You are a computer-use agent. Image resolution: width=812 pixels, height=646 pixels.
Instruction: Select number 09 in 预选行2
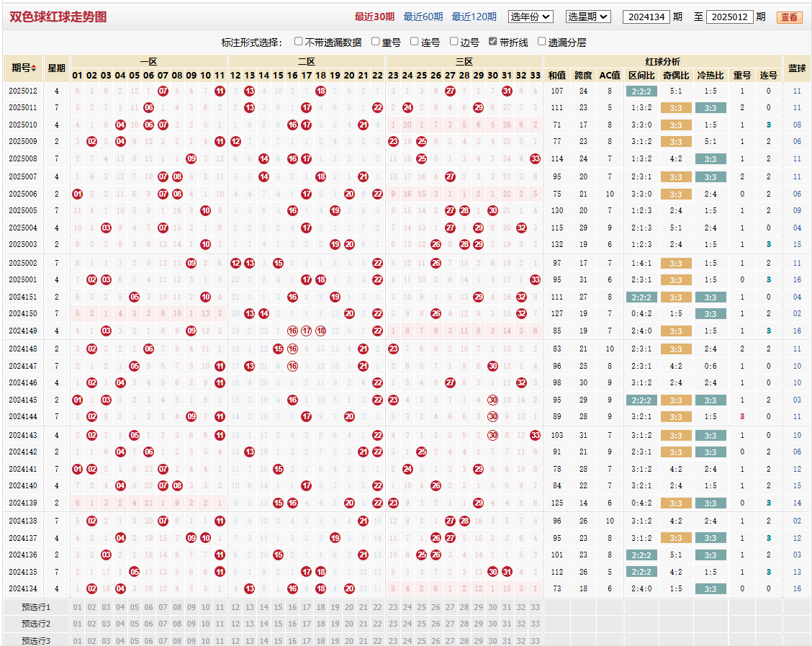191,624
